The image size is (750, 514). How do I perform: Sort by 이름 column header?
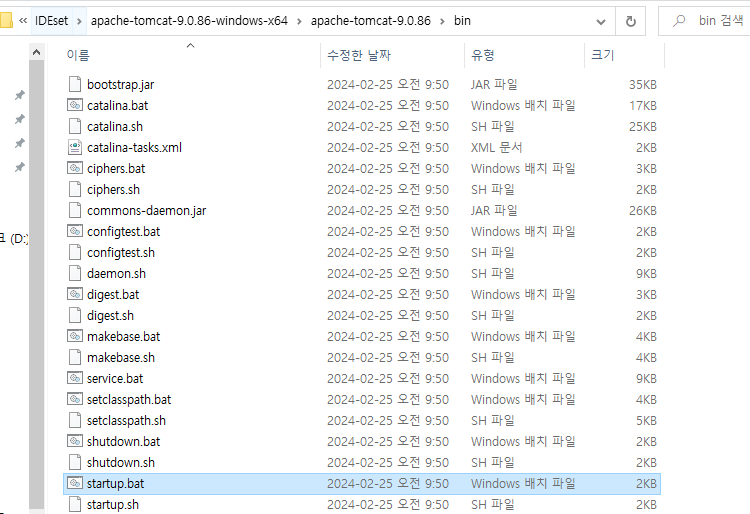78,55
